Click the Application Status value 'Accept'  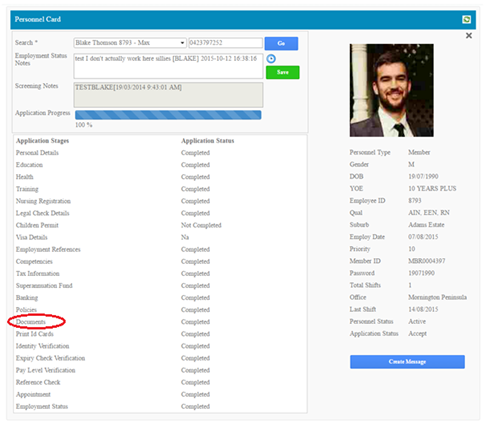(x=418, y=334)
